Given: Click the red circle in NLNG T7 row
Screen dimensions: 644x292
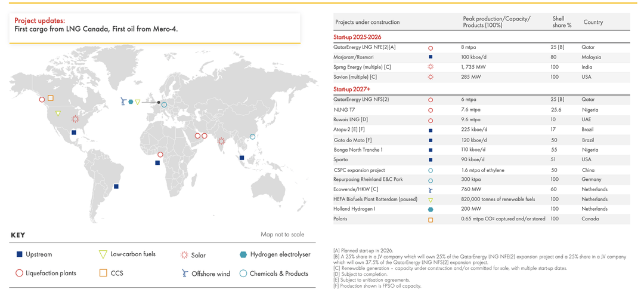Looking at the screenshot, I should pos(431,110).
